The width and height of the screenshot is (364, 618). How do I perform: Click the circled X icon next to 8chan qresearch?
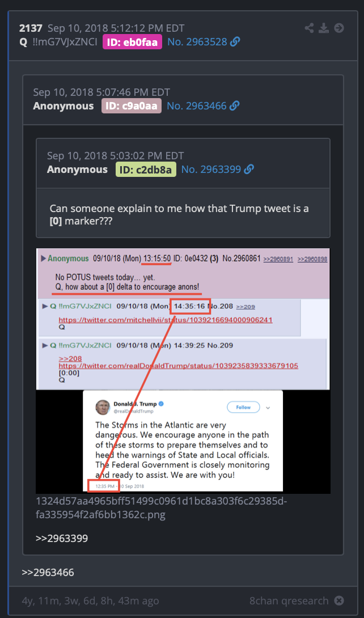(339, 600)
